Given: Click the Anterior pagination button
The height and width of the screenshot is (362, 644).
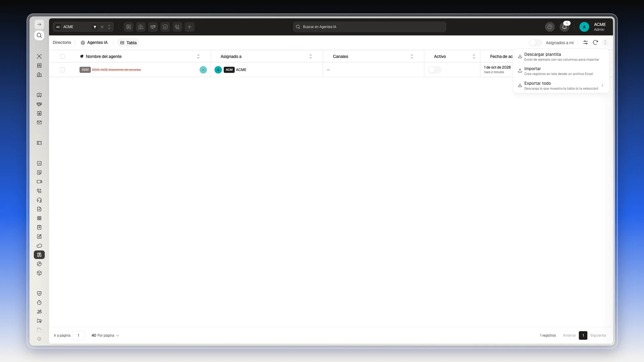Looking at the screenshot, I should pos(569,336).
